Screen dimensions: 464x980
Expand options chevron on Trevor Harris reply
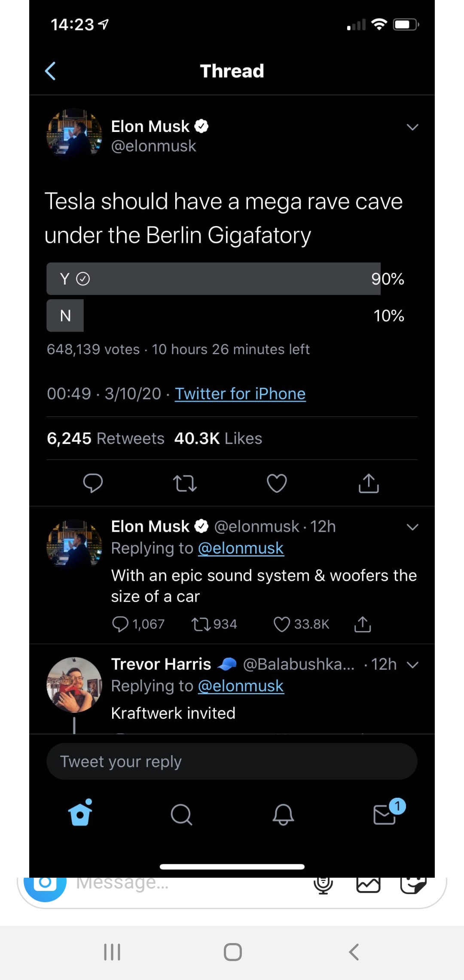[x=412, y=665]
